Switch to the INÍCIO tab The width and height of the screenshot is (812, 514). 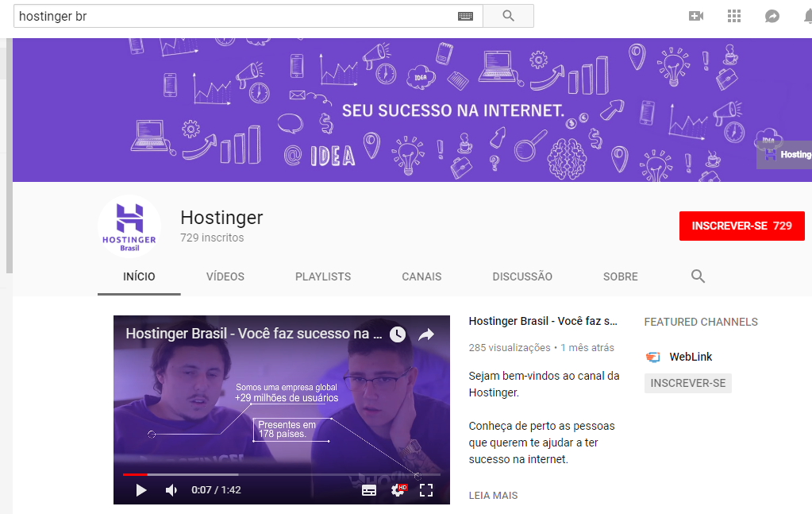click(x=139, y=276)
